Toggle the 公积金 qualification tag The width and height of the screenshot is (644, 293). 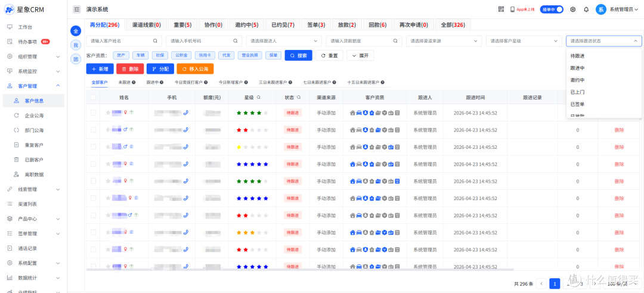(181, 55)
